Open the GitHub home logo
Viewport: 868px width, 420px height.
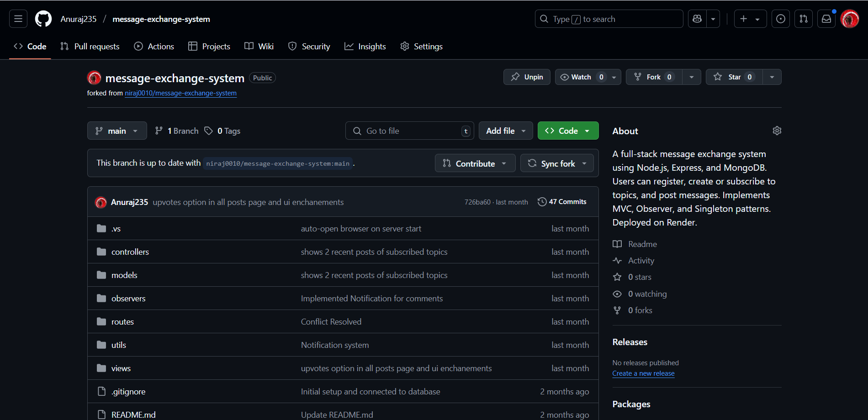(43, 19)
